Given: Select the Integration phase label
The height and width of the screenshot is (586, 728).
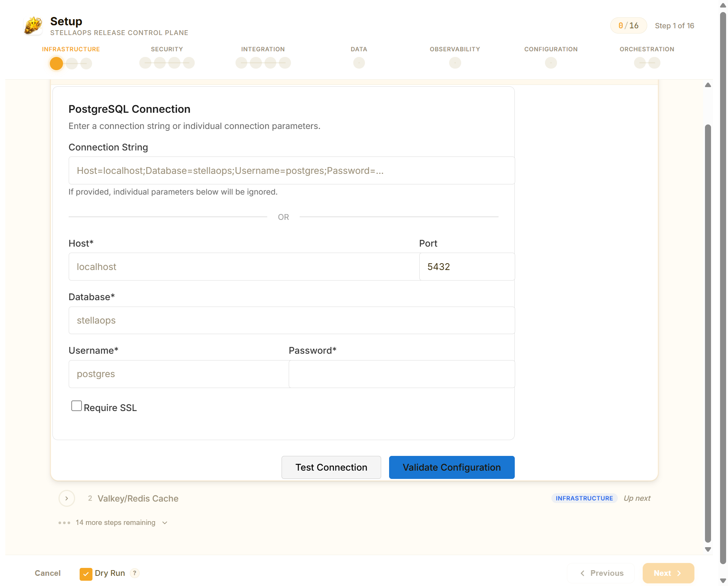Looking at the screenshot, I should (263, 49).
